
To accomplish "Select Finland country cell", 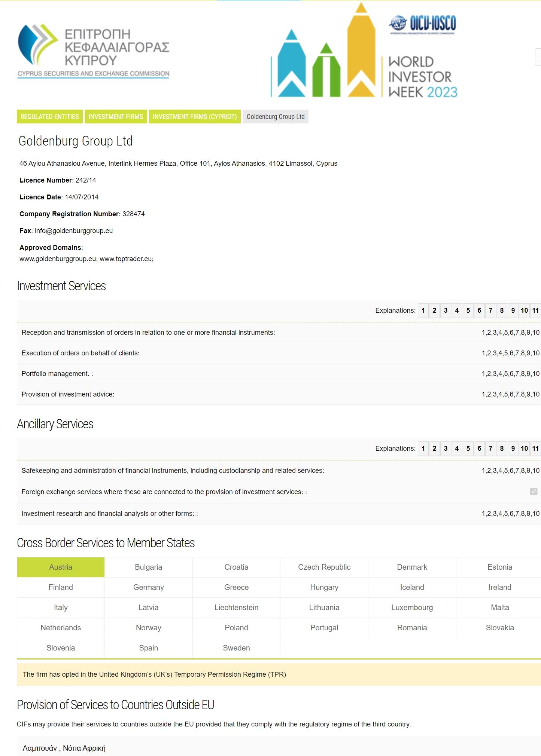I will pos(61,587).
